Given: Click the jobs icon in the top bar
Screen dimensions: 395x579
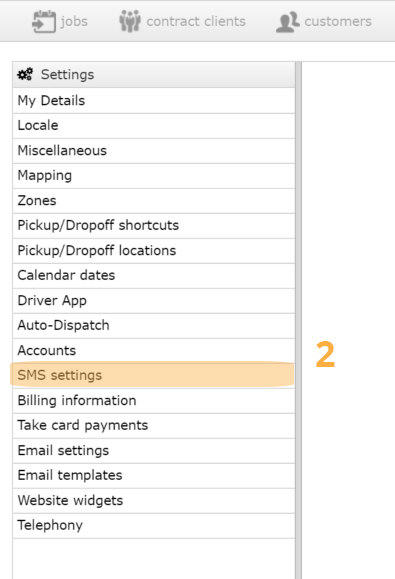Looking at the screenshot, I should (44, 22).
